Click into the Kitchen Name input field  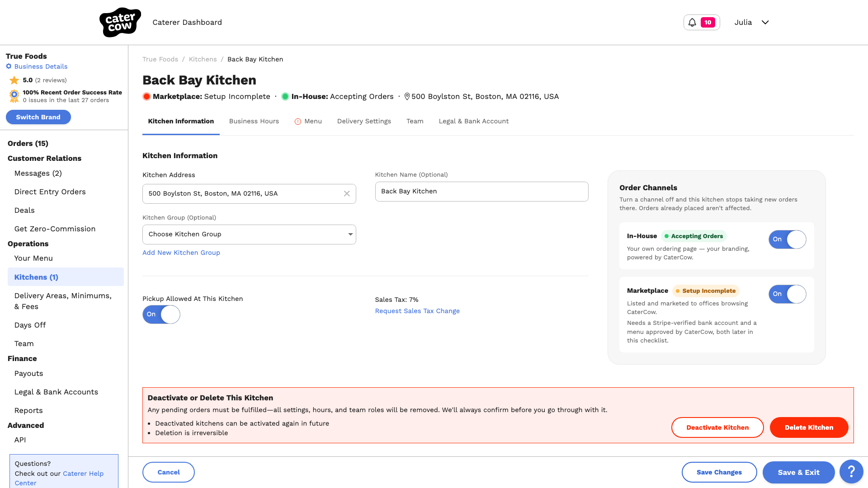click(x=481, y=192)
